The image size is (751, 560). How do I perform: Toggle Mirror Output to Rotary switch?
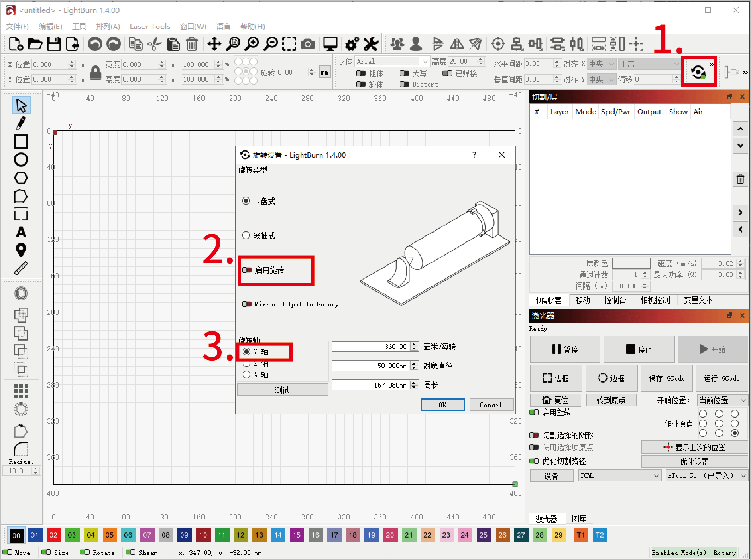coord(247,304)
